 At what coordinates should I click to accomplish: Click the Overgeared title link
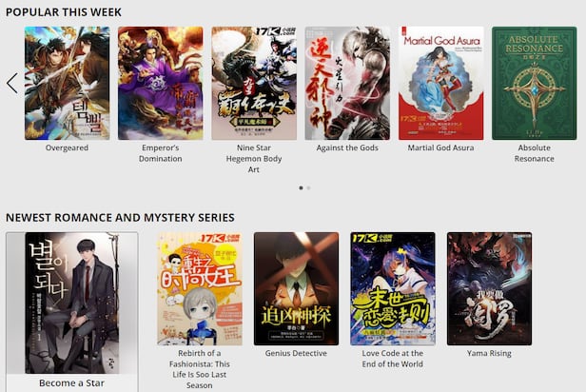67,147
